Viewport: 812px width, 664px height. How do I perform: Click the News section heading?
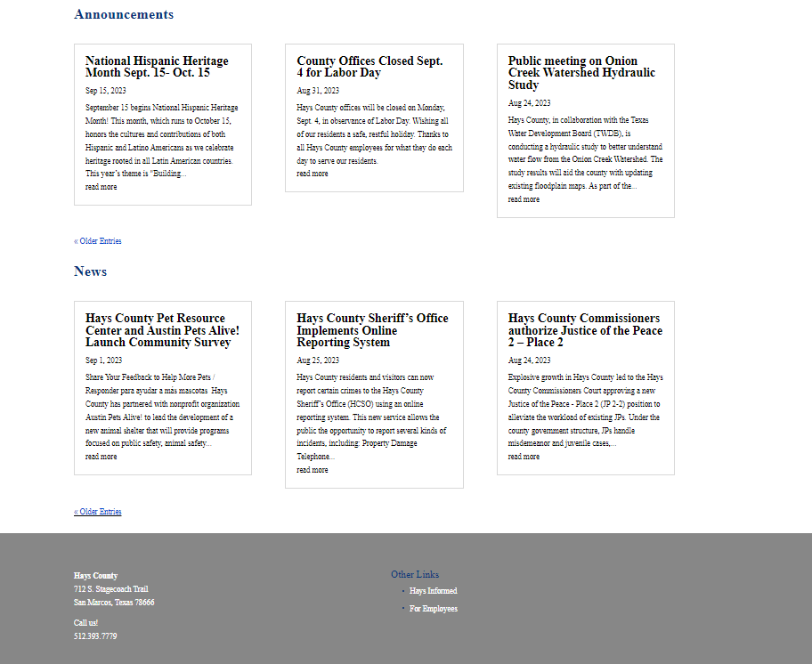pos(90,271)
